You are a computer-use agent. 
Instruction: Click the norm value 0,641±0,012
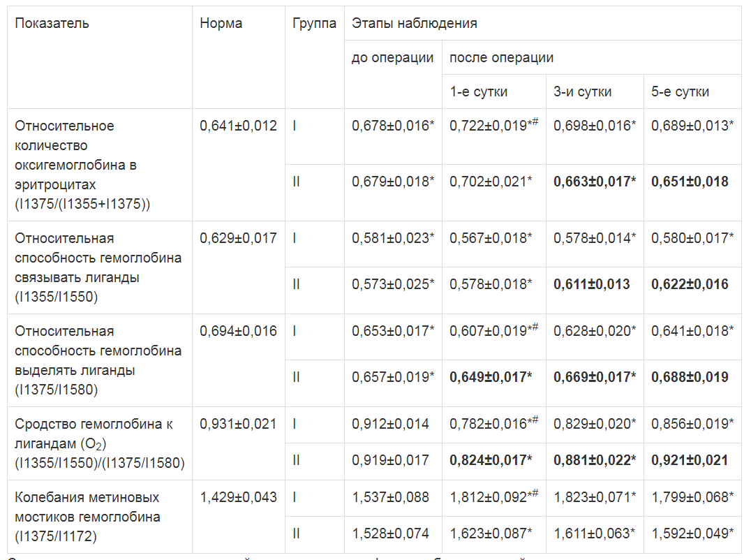pyautogui.click(x=238, y=126)
